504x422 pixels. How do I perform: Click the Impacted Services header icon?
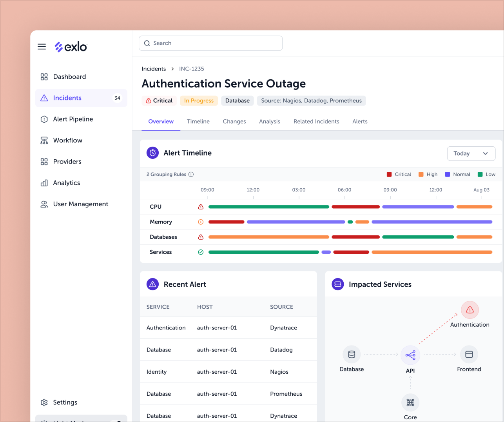tap(338, 284)
